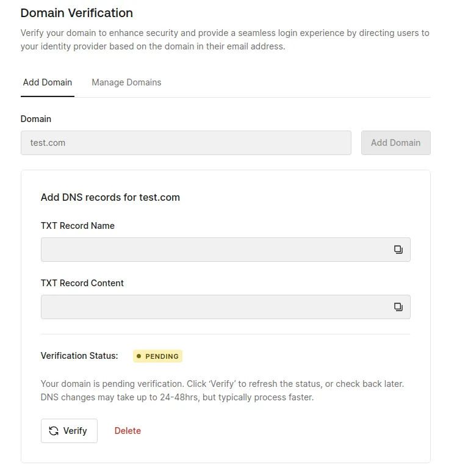Focus the Domain field showing test.com
This screenshot has height=476, width=468.
185,143
